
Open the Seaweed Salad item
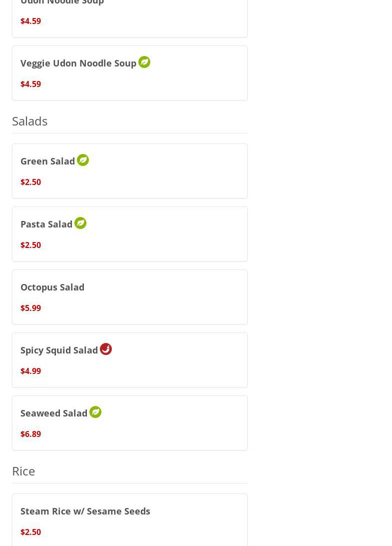point(130,423)
